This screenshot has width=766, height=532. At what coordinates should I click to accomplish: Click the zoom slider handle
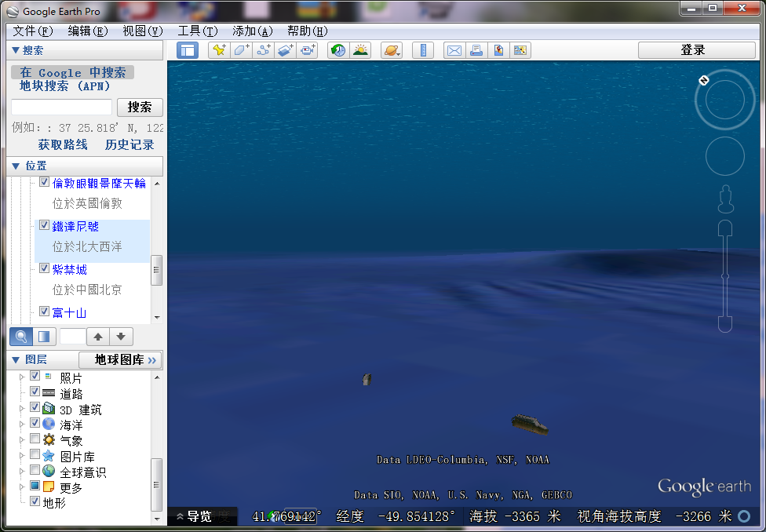coord(725,276)
